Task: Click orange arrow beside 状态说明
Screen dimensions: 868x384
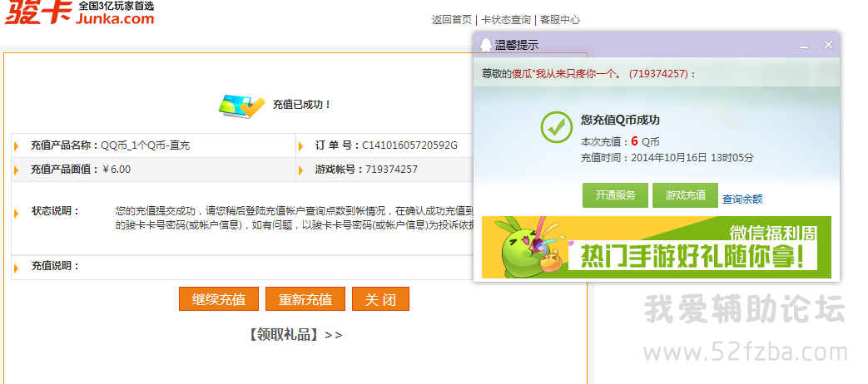Action: (x=17, y=213)
